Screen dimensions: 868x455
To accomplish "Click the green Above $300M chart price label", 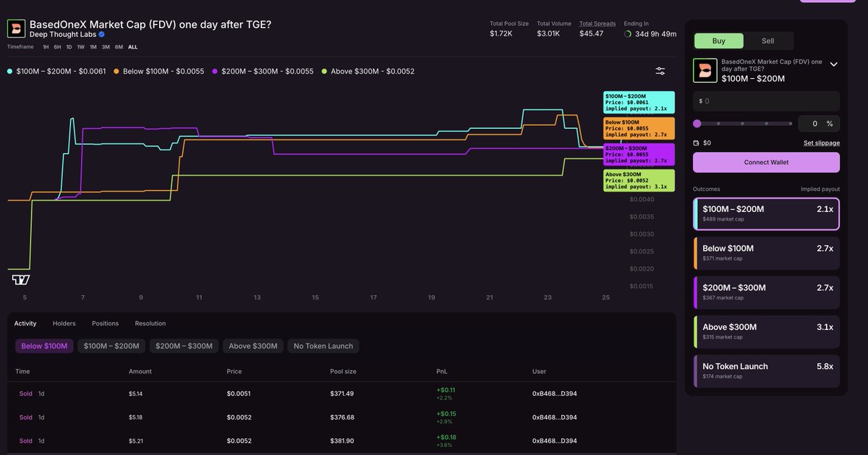I will click(x=639, y=180).
